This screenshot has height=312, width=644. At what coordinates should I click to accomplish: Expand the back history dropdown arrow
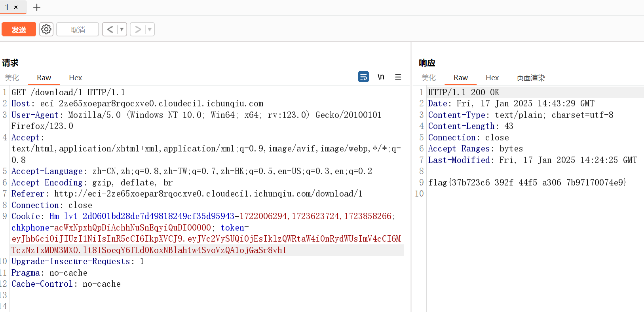pyautogui.click(x=122, y=29)
